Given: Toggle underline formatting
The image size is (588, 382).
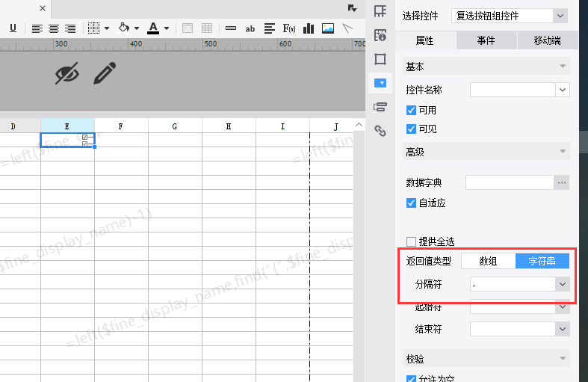Looking at the screenshot, I should pyautogui.click(x=13, y=28).
